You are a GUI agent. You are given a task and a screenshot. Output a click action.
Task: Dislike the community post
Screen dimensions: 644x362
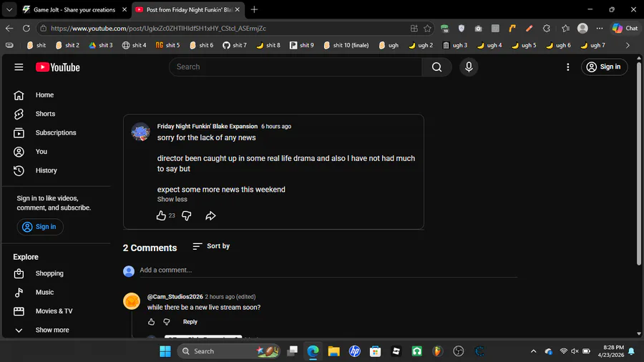[x=187, y=215]
